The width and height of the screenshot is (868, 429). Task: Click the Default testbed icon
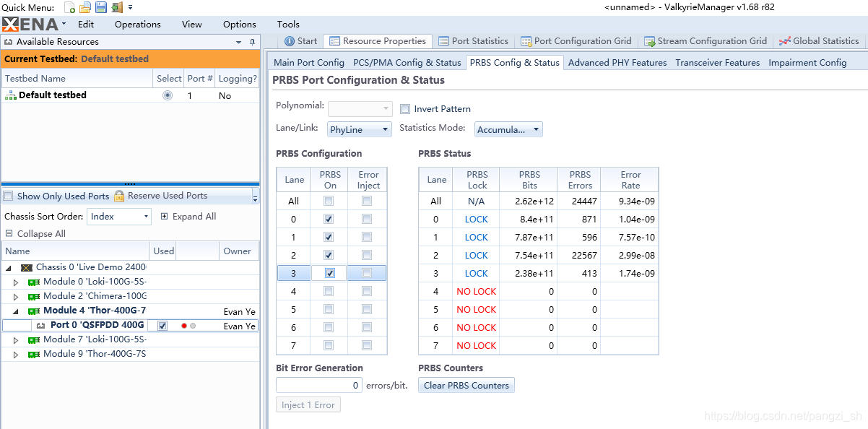coord(10,95)
